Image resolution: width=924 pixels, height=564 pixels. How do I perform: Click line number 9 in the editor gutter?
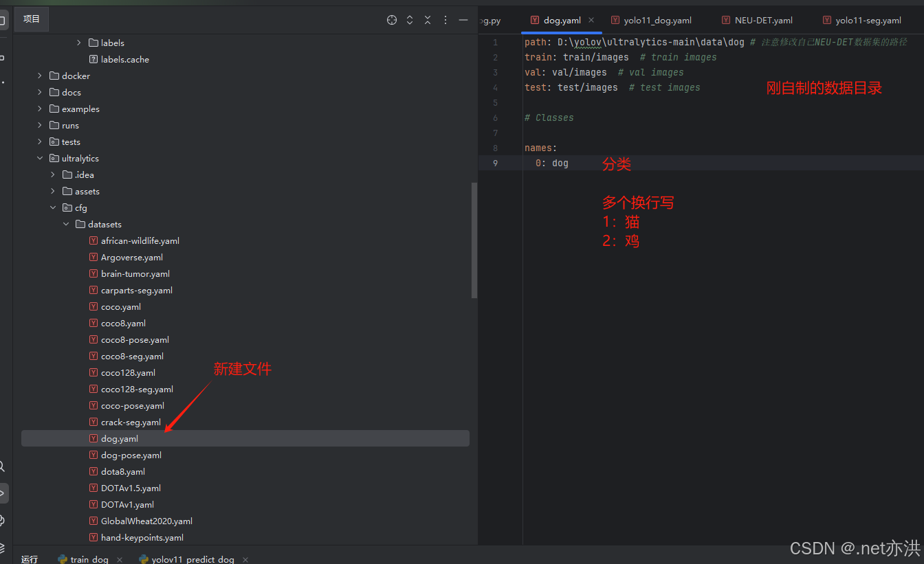point(496,163)
